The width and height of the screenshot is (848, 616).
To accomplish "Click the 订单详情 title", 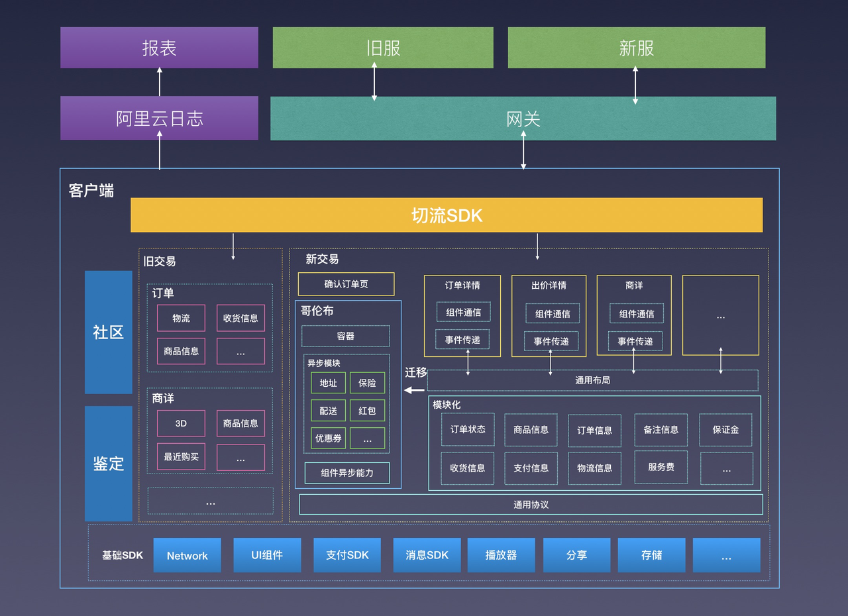I will click(462, 285).
